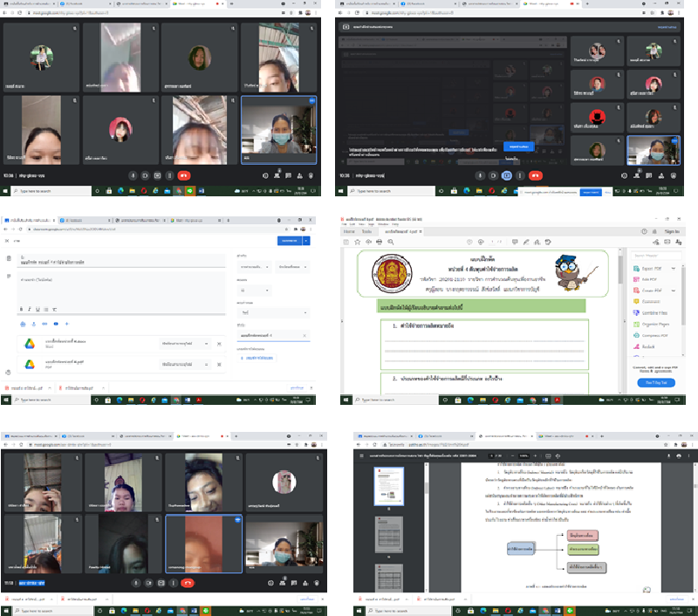
Task: Toggle bold formatting in assignment instructions
Action: click(23, 308)
